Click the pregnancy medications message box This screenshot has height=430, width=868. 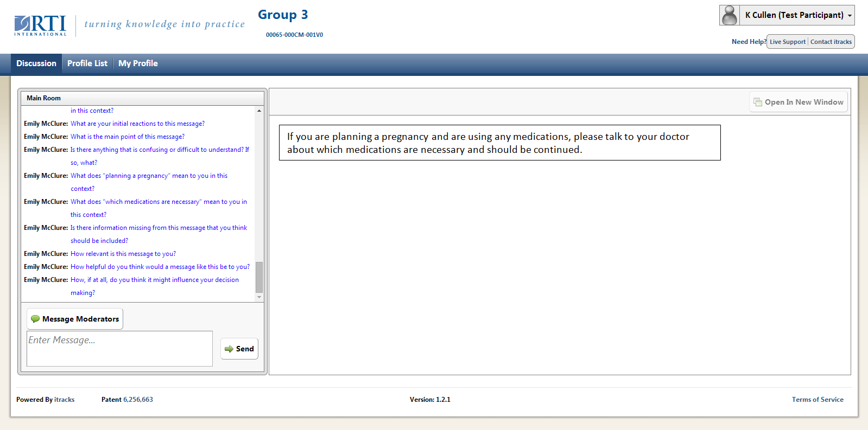[500, 143]
